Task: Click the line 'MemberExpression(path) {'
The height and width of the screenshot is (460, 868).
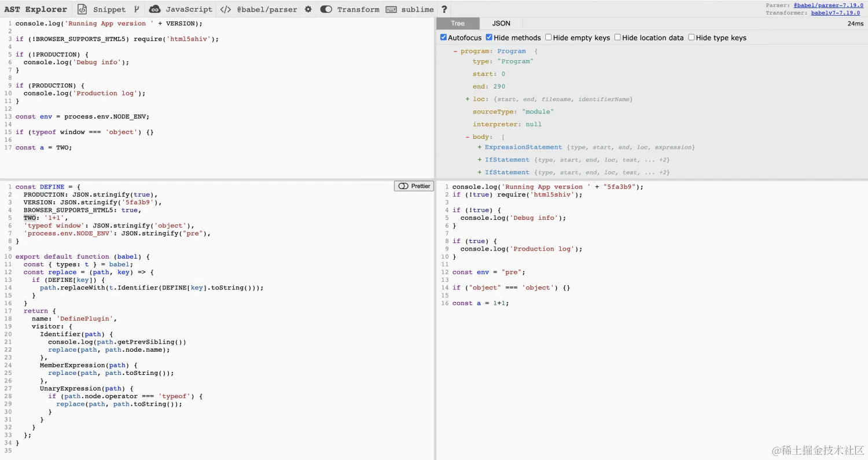Action: point(89,366)
